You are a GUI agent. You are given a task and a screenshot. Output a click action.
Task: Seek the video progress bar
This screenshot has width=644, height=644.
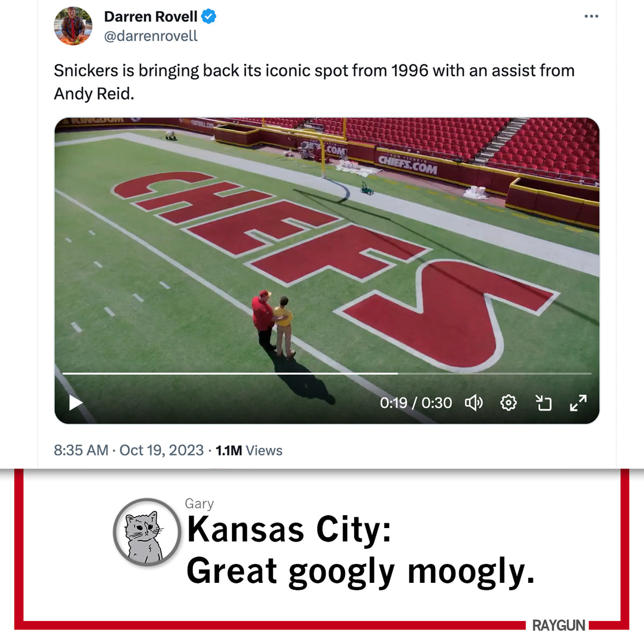pyautogui.click(x=327, y=373)
